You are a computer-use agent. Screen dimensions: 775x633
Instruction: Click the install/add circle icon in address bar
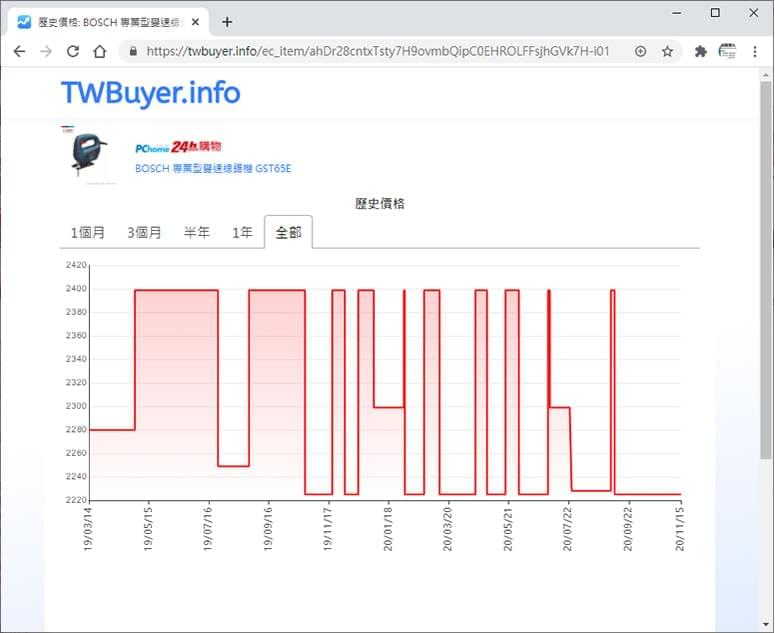coord(641,51)
